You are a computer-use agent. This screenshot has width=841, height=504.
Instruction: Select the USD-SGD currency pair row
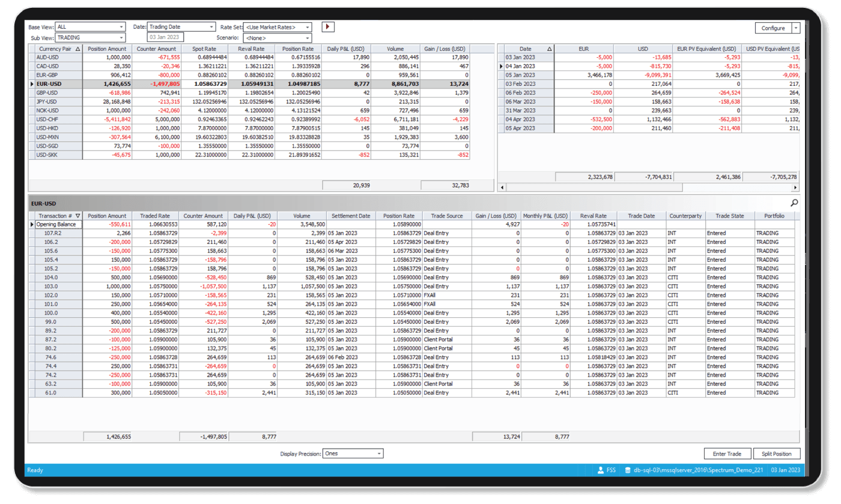tap(249, 146)
